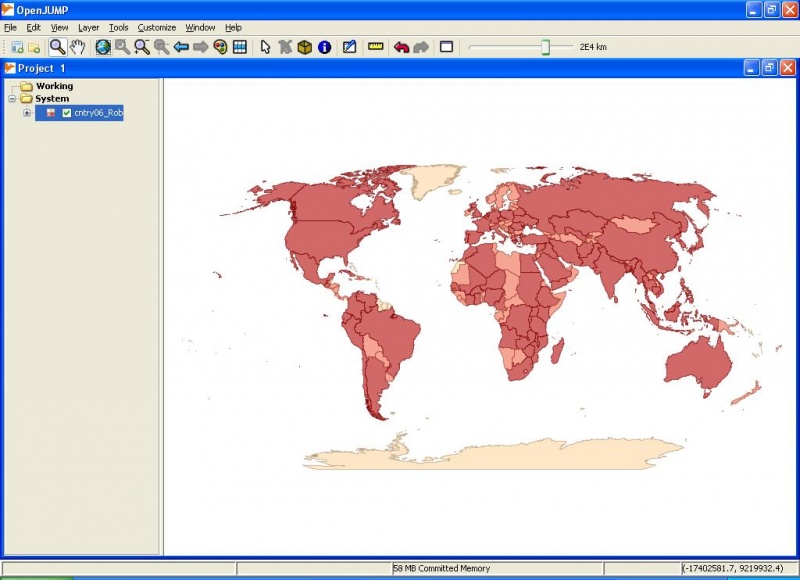The image size is (800, 580).
Task: Open the attribute table grid icon
Action: [x=240, y=47]
